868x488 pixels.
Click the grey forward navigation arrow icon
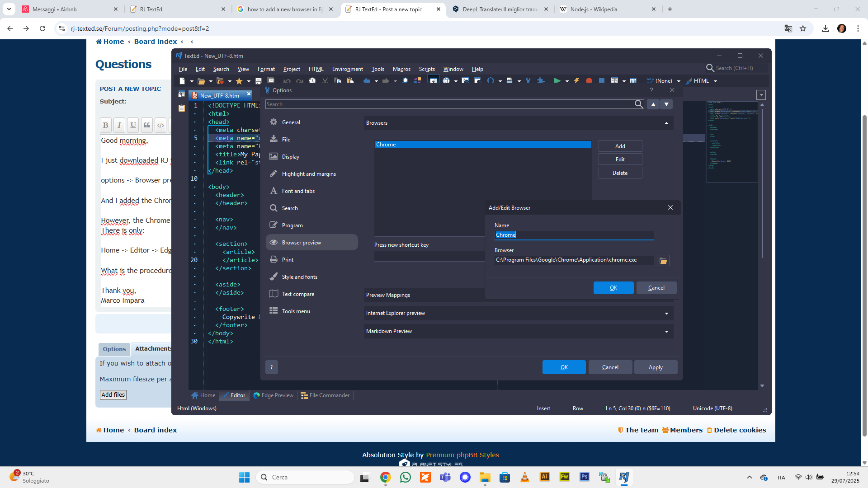(386, 81)
